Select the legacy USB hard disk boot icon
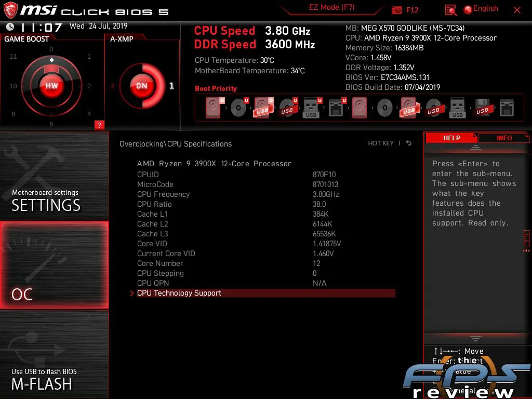The image size is (532, 399). 409,108
